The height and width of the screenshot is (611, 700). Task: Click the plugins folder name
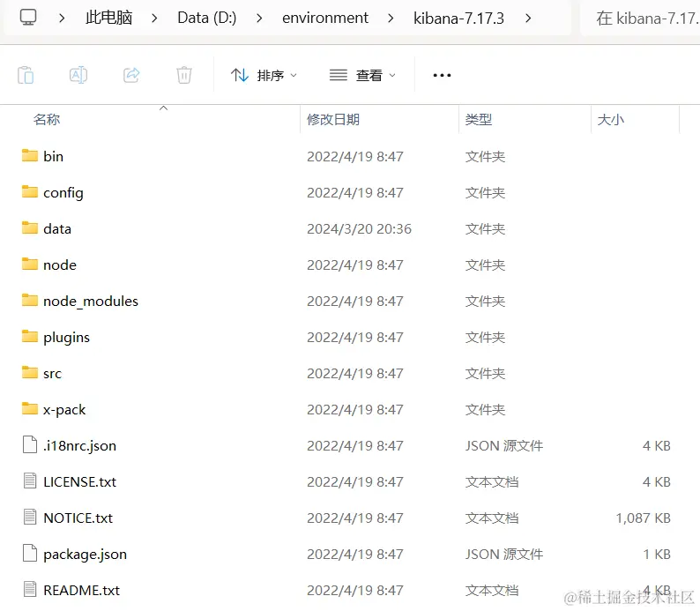pyautogui.click(x=66, y=338)
